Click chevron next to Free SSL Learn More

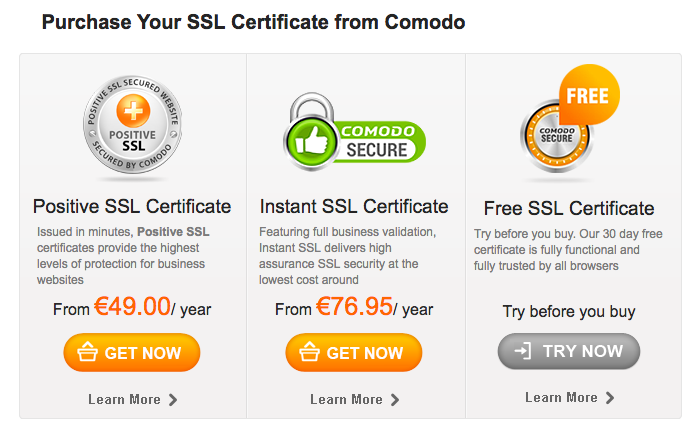pos(610,398)
